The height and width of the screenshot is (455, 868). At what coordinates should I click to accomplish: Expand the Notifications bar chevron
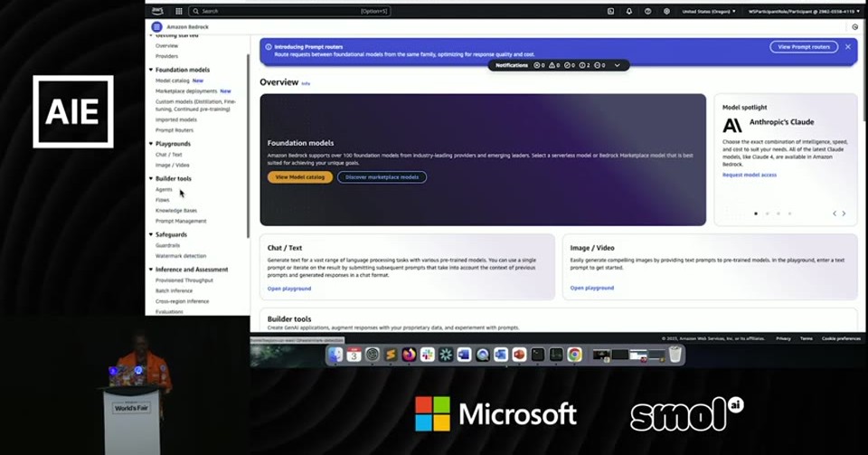coord(618,65)
